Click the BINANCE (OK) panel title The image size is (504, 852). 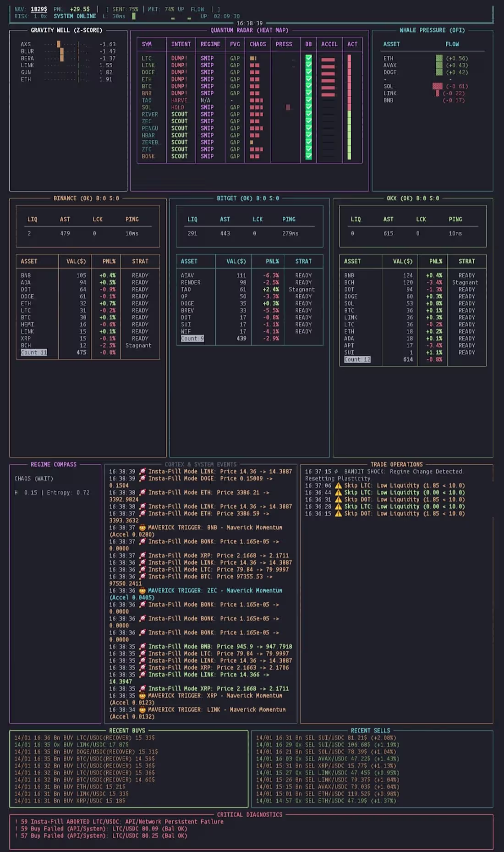[x=86, y=198]
